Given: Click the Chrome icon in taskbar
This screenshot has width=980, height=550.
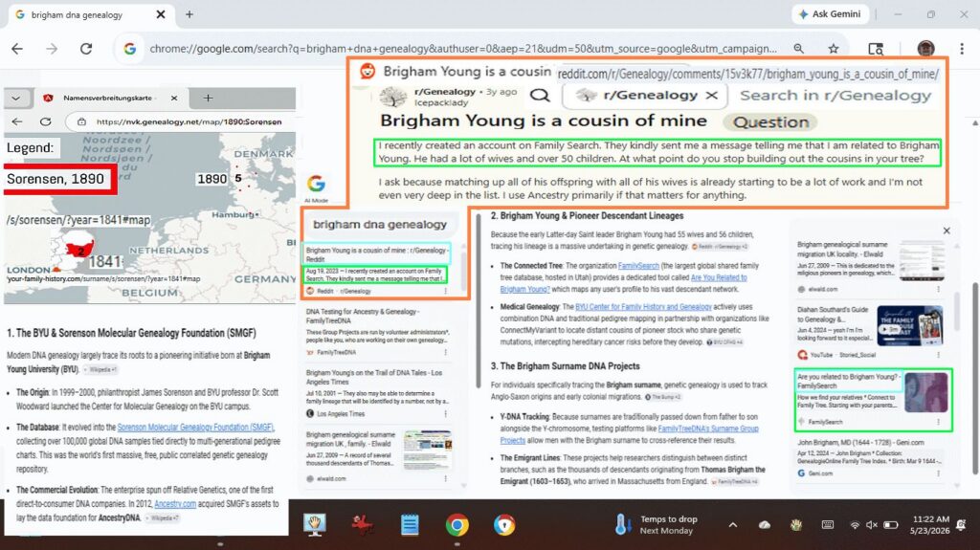Looking at the screenshot, I should click(457, 525).
